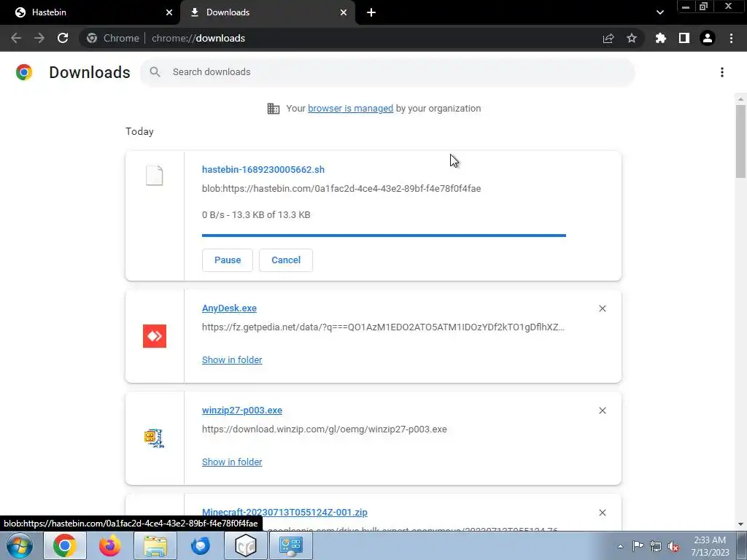This screenshot has width=747, height=560.
Task: Open Chrome's three-dot menu in the toolbar
Action: tap(731, 38)
